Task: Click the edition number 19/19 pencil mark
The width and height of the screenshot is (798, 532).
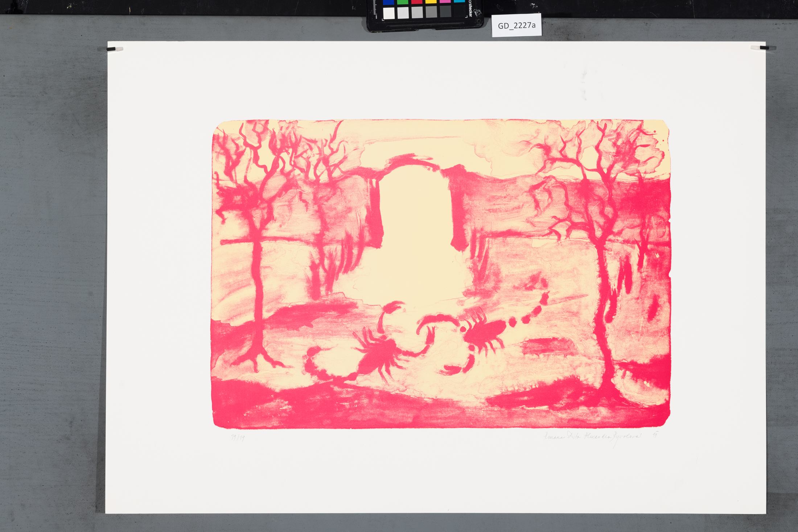Action: (238, 438)
